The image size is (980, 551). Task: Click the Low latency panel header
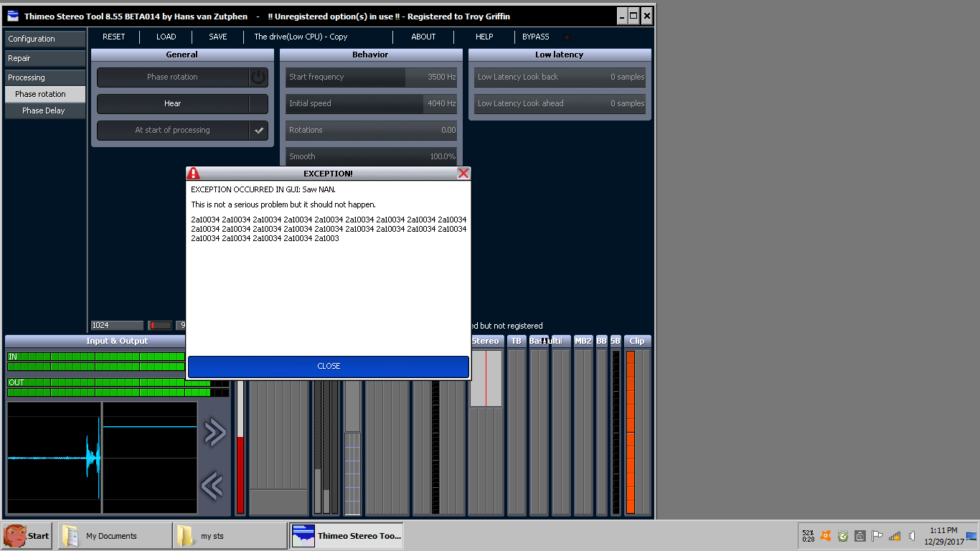coord(560,55)
